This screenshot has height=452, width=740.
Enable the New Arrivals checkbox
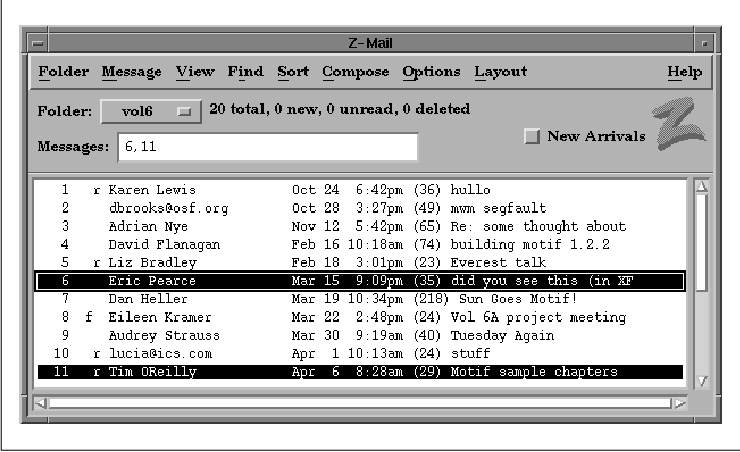tap(533, 136)
